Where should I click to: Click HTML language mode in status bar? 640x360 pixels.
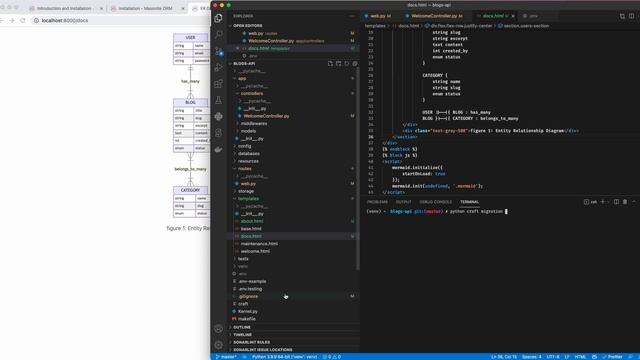[580, 357]
